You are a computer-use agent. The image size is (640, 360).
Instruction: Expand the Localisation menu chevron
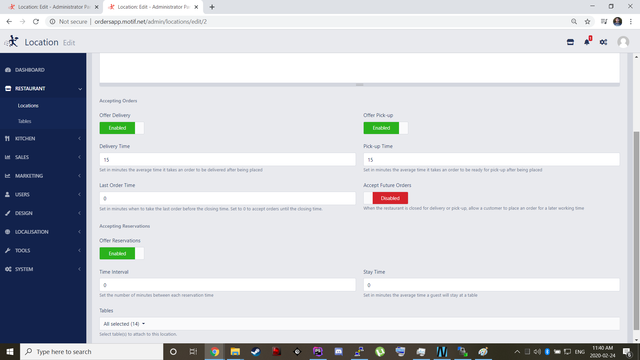coord(80,232)
